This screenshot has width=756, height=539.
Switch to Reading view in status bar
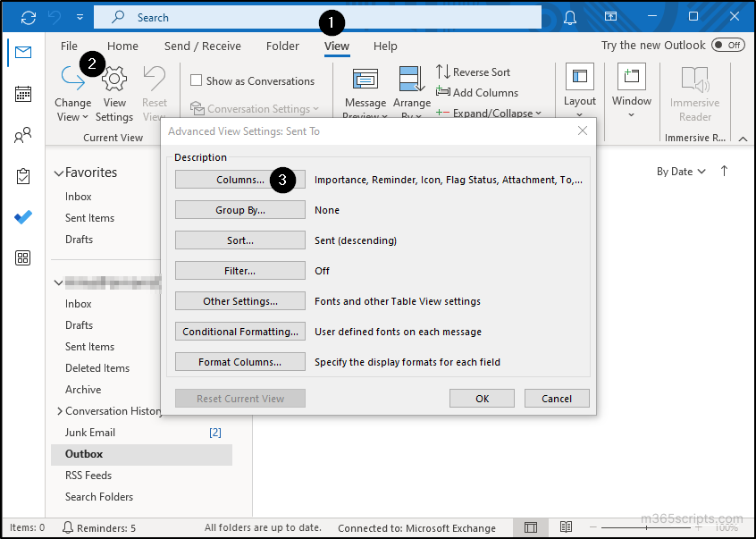(567, 527)
